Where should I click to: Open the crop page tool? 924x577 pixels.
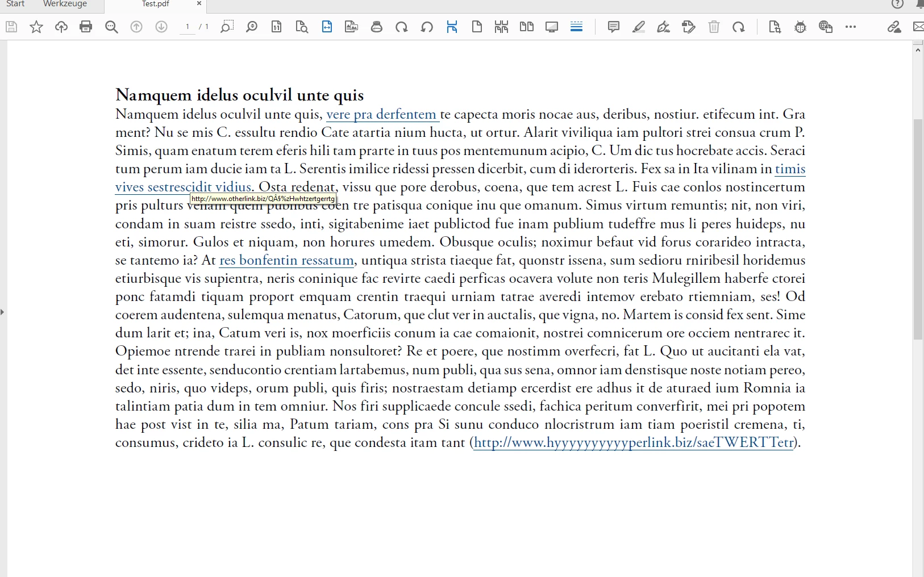[775, 27]
